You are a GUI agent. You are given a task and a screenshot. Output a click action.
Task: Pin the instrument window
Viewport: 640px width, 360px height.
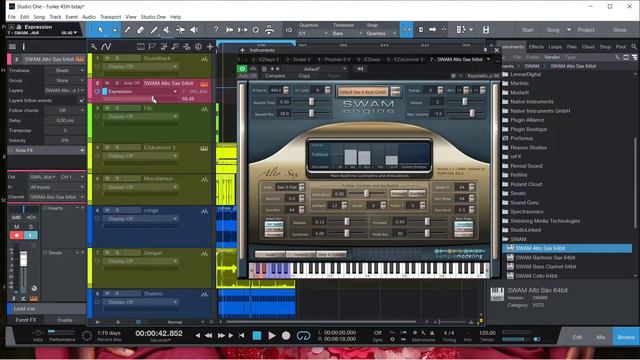coord(485,50)
